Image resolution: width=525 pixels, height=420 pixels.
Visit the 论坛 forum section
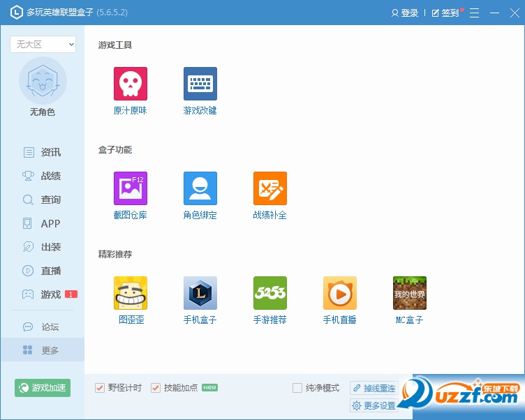point(42,327)
